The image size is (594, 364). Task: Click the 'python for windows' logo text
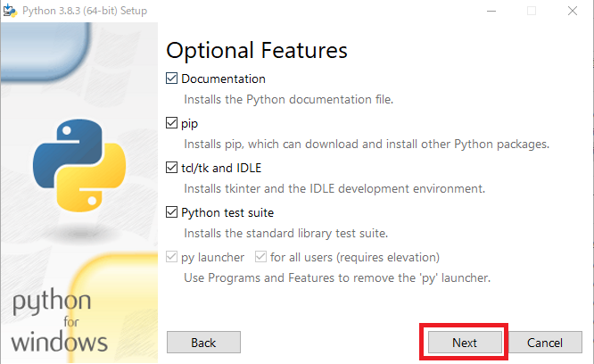click(61, 321)
